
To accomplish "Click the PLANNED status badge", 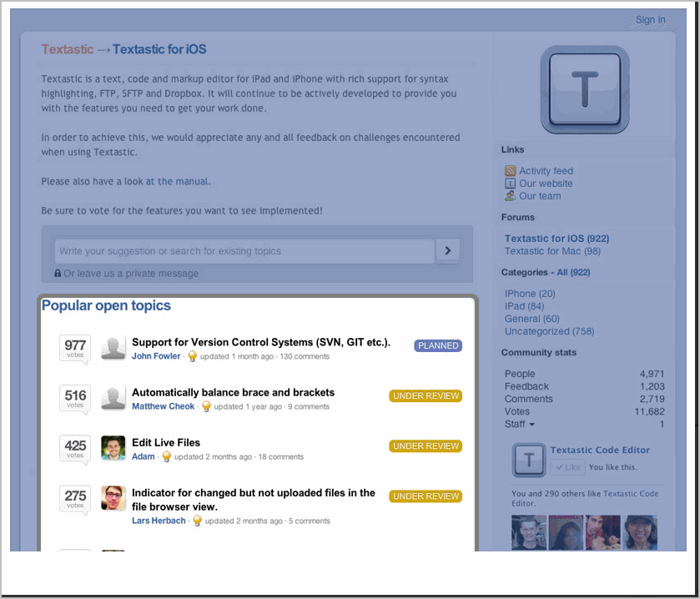I will pos(438,345).
